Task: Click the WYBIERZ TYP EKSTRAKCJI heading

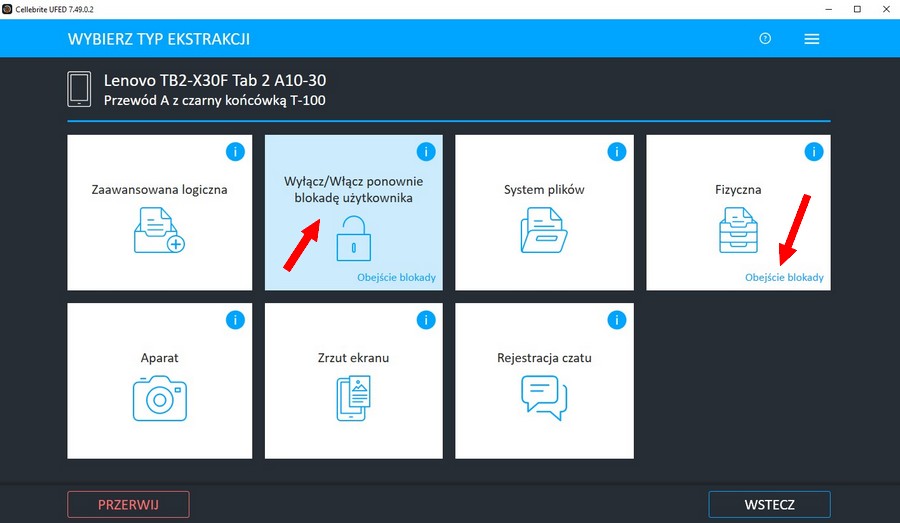Action: [159, 39]
